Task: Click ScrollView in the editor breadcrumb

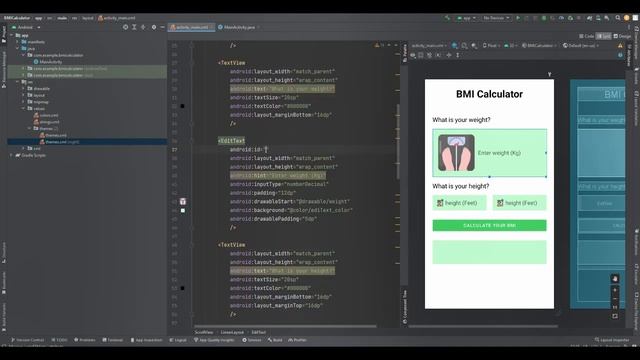Action: point(204,332)
